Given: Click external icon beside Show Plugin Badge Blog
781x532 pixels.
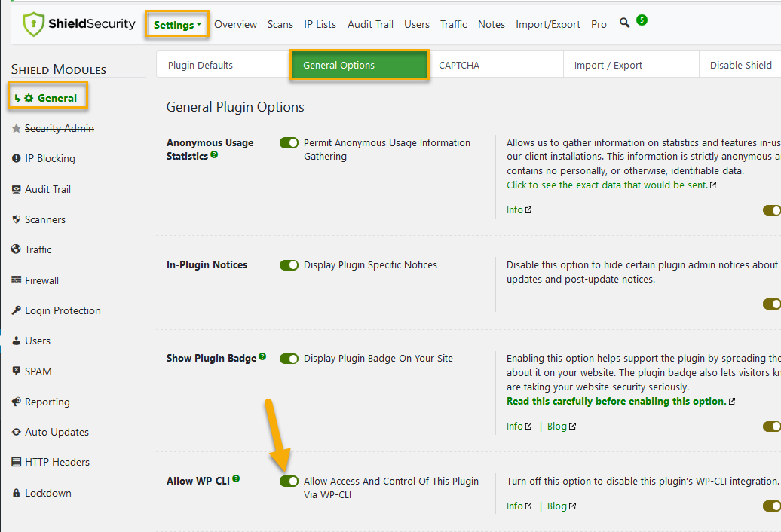Looking at the screenshot, I should pyautogui.click(x=572, y=427).
